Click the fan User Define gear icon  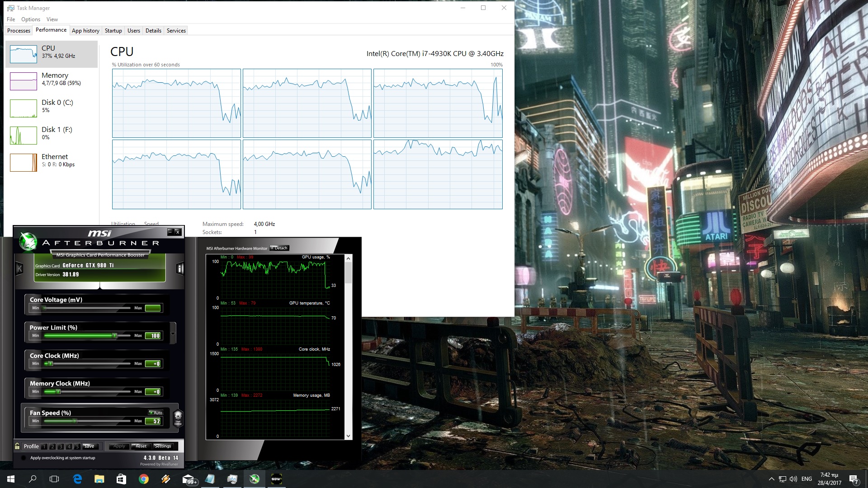178,417
